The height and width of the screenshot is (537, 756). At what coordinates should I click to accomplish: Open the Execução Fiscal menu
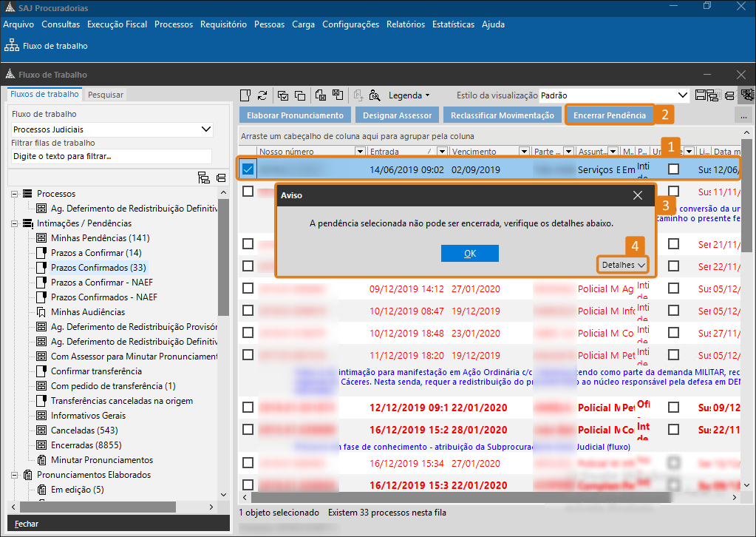118,24
